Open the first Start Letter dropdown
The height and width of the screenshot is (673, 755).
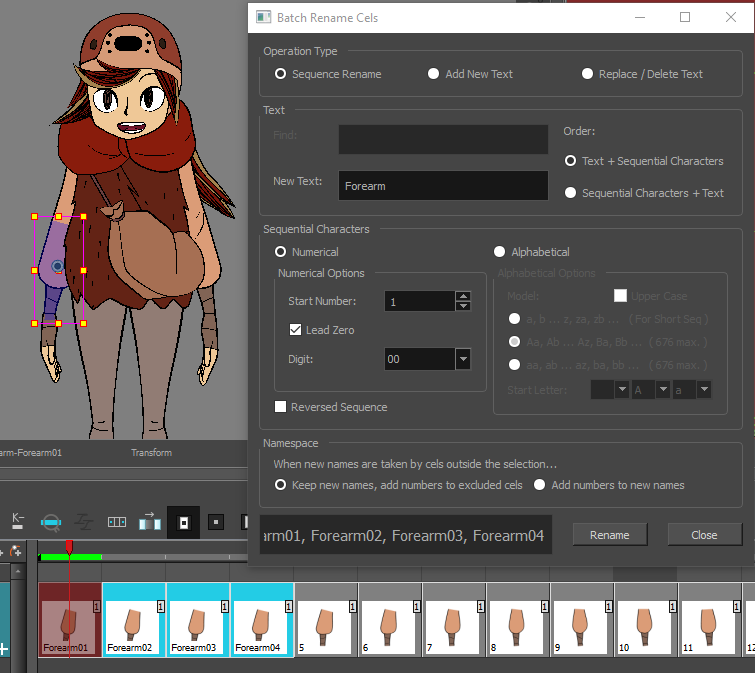pyautogui.click(x=622, y=389)
